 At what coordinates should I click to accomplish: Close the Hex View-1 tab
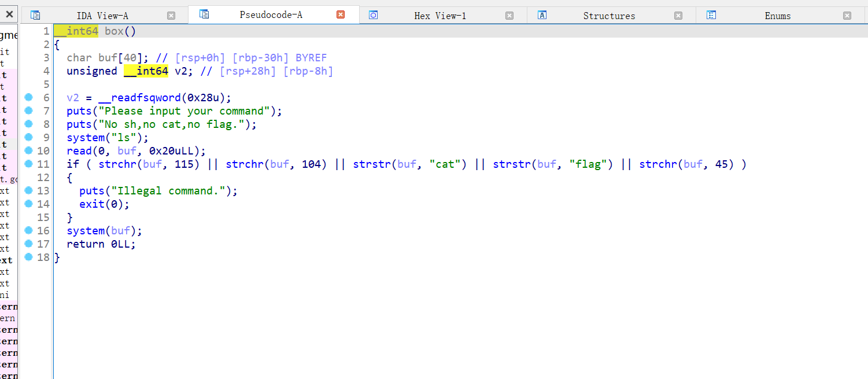509,16
